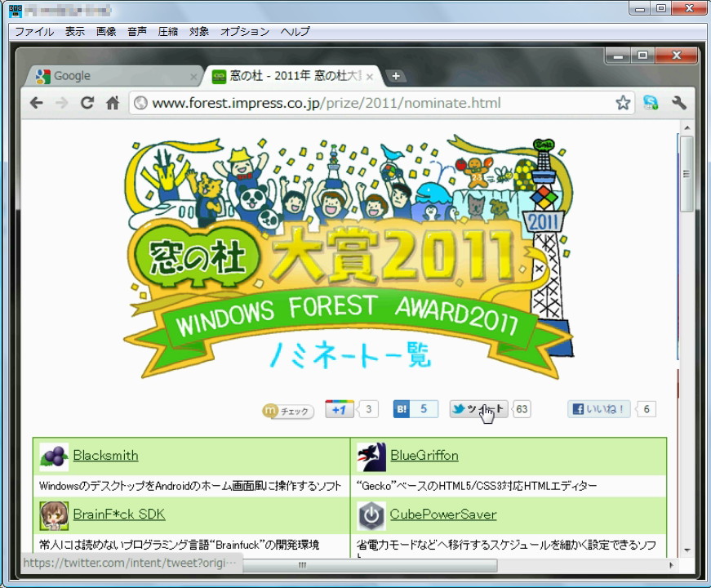
Task: Open the CubePowerSaver link
Action: 443,514
